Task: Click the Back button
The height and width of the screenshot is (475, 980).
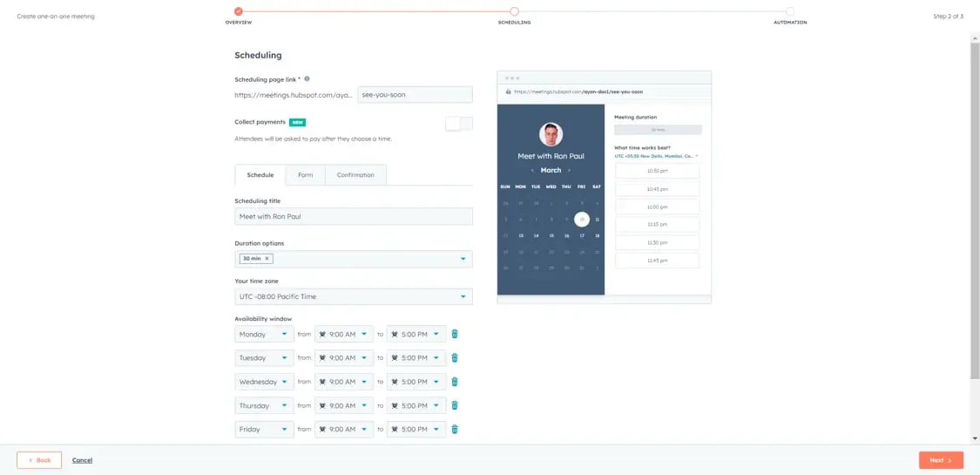Action: click(x=39, y=460)
